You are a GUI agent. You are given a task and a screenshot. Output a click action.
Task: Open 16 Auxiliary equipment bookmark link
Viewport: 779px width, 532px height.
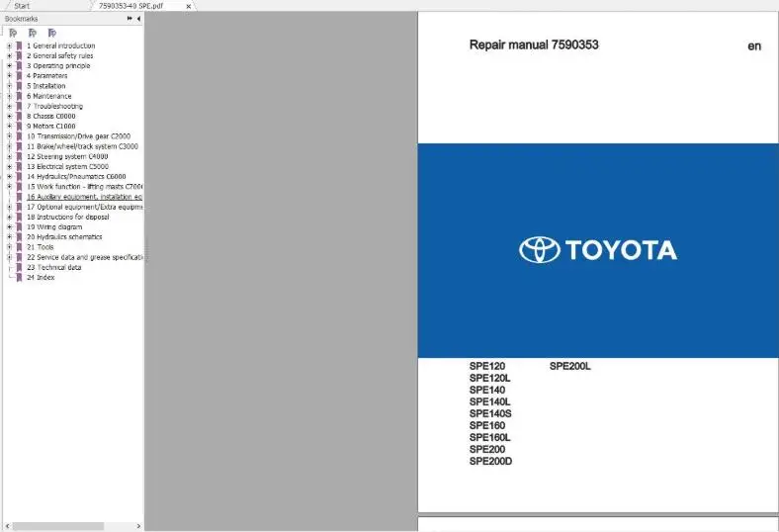click(x=84, y=197)
